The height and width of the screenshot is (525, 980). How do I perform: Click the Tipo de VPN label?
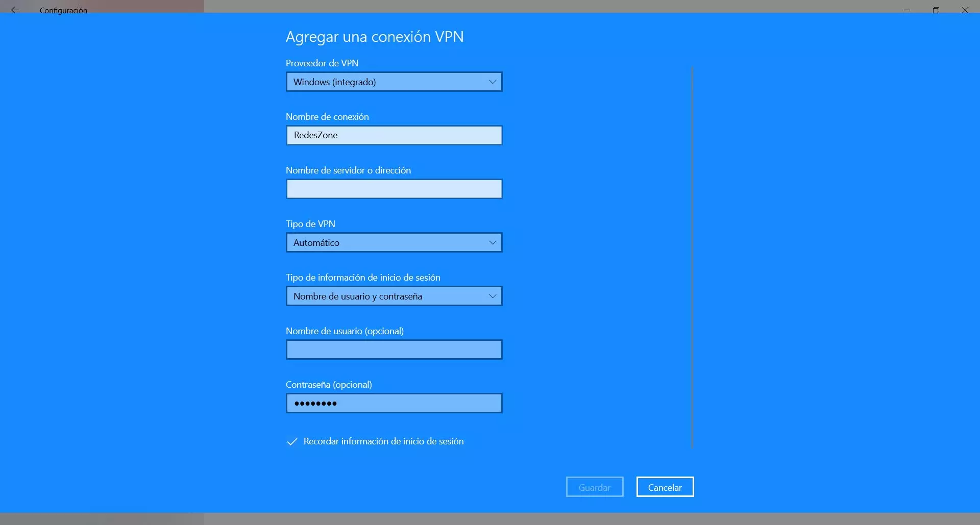pos(310,224)
